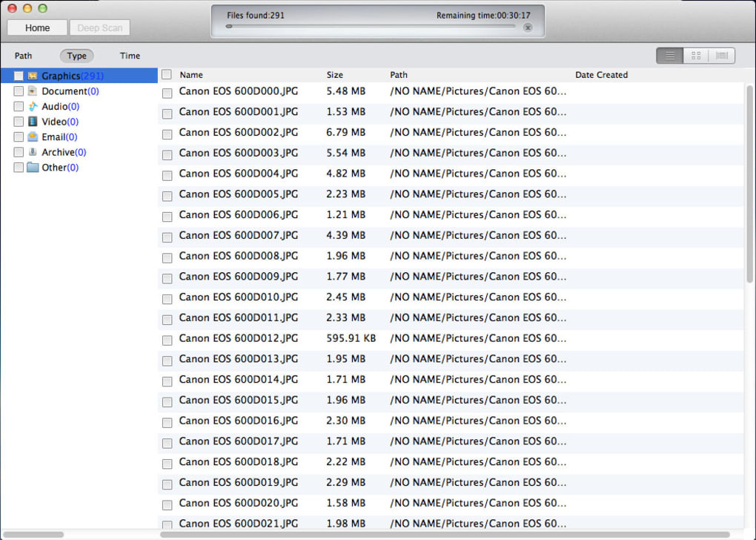The height and width of the screenshot is (540, 756).
Task: Check the box for Canon EOS 600D020.JPG
Action: click(168, 505)
